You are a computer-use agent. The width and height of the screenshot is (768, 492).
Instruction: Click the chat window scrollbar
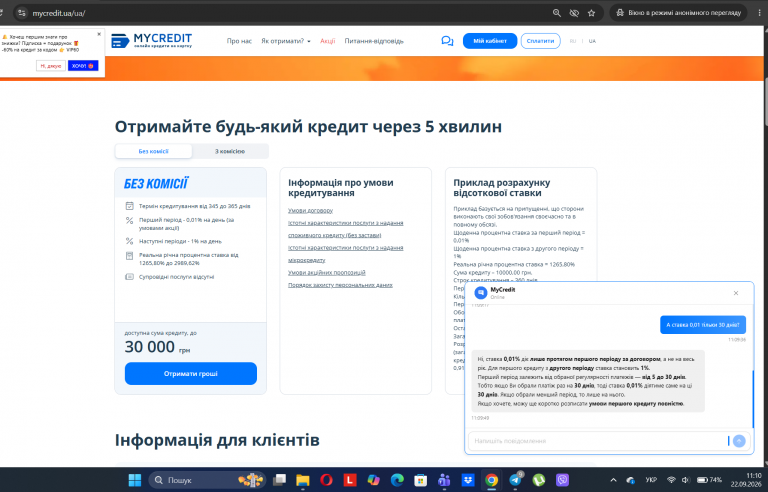pyautogui.click(x=753, y=399)
